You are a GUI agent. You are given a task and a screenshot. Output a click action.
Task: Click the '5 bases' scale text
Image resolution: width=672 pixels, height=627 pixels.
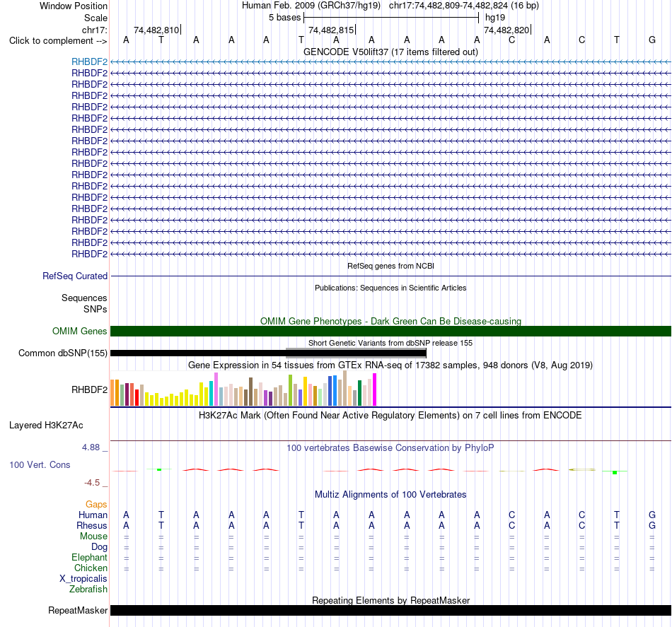pyautogui.click(x=284, y=18)
